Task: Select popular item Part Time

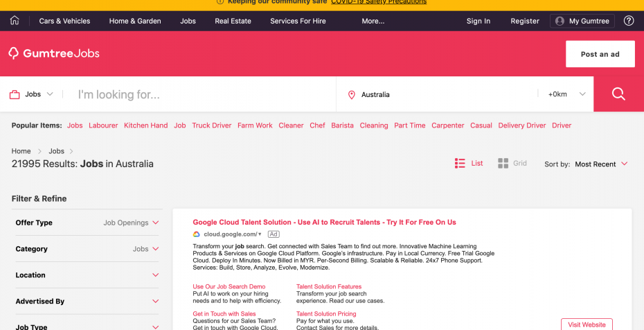Action: click(x=409, y=125)
